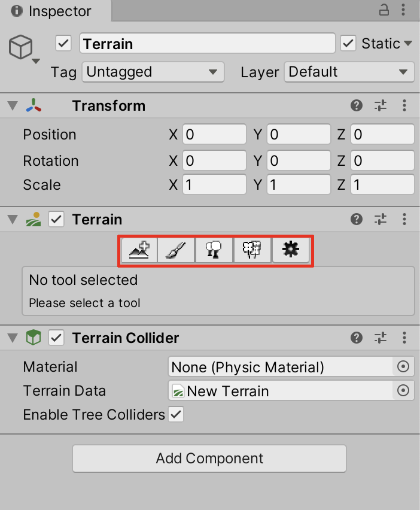Open the Tag dropdown

pyautogui.click(x=153, y=72)
